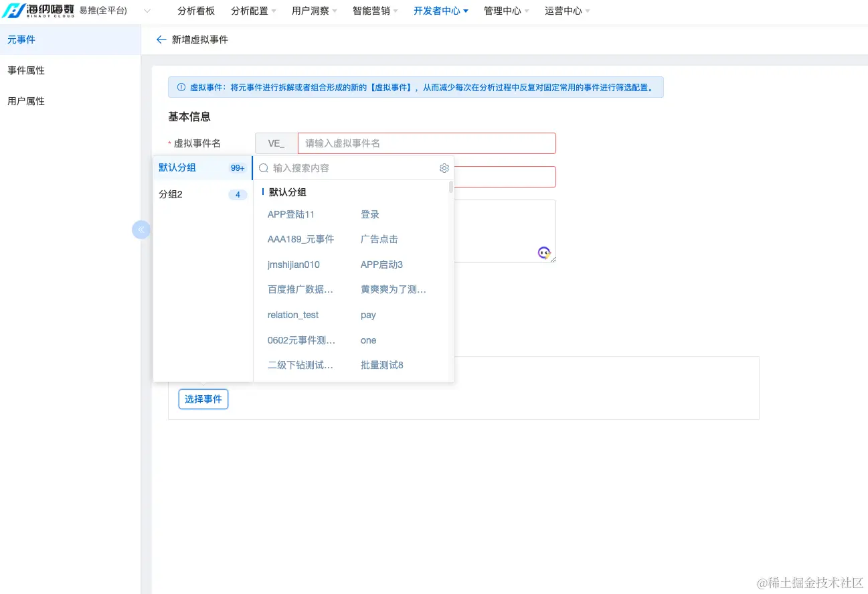Click the event list scrollbar
Screen dimensions: 868x594
(x=451, y=187)
